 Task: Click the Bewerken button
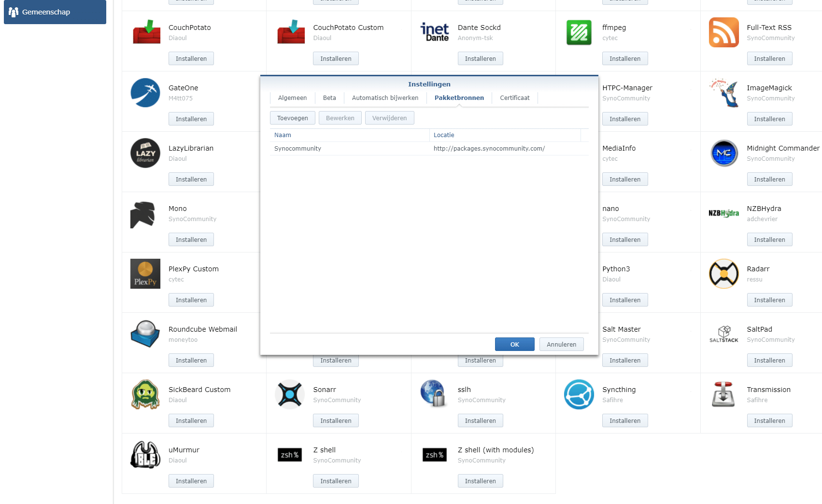click(340, 118)
